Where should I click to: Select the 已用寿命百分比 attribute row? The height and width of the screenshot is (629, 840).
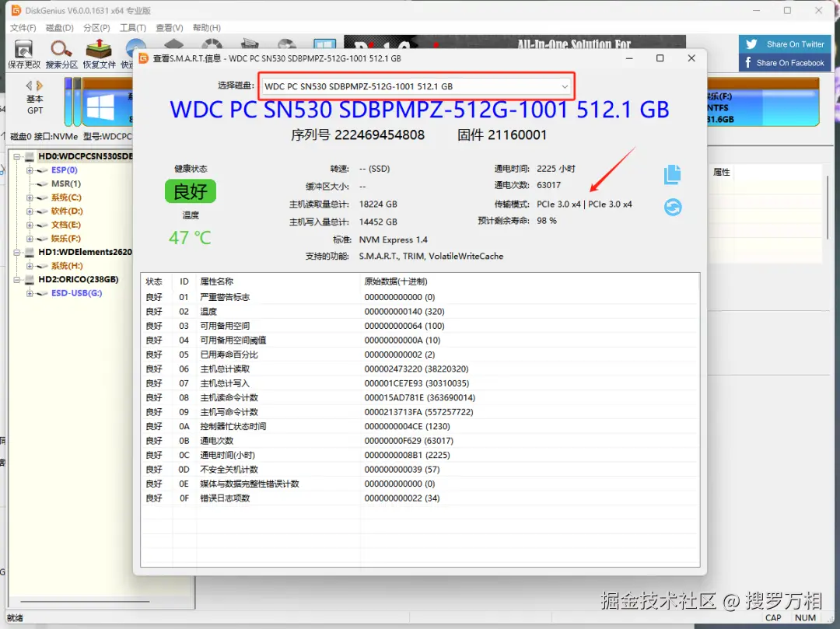coord(420,355)
